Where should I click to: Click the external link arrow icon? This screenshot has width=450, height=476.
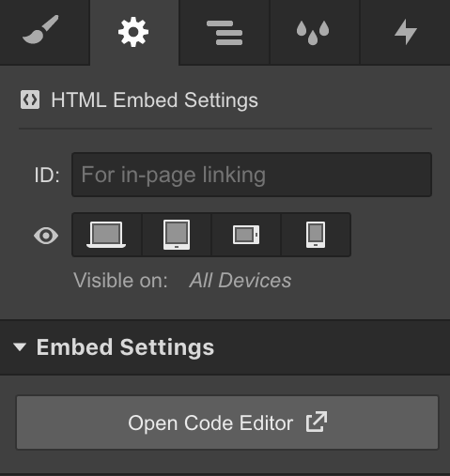click(x=317, y=422)
